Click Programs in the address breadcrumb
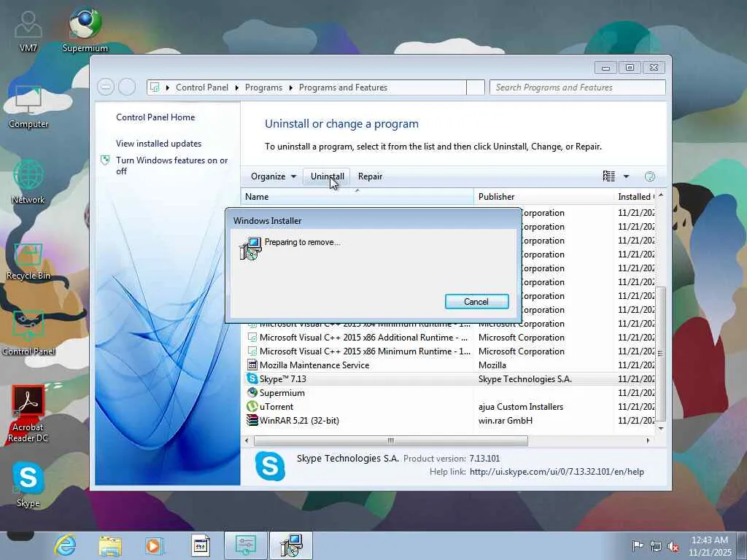 point(263,87)
